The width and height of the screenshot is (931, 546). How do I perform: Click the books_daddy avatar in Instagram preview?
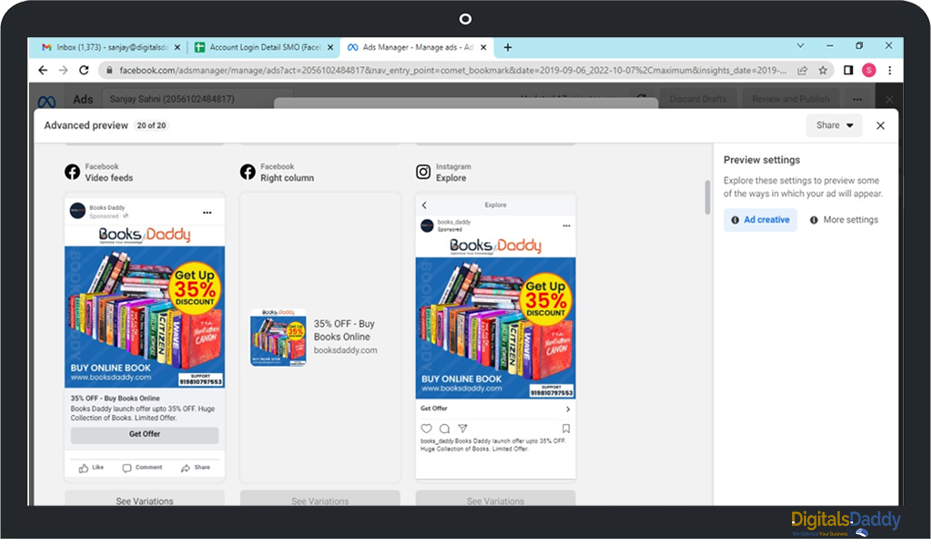pyautogui.click(x=427, y=226)
